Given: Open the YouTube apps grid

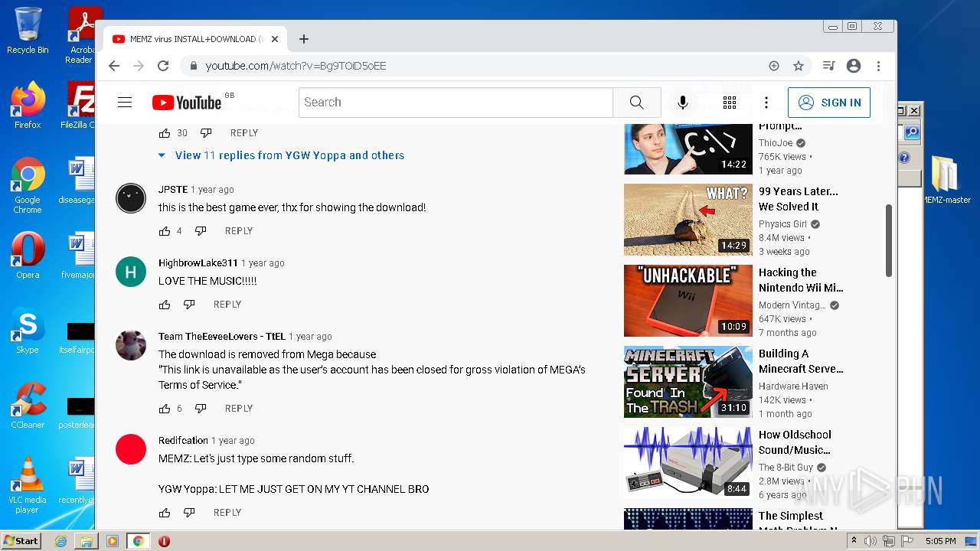Looking at the screenshot, I should tap(730, 103).
